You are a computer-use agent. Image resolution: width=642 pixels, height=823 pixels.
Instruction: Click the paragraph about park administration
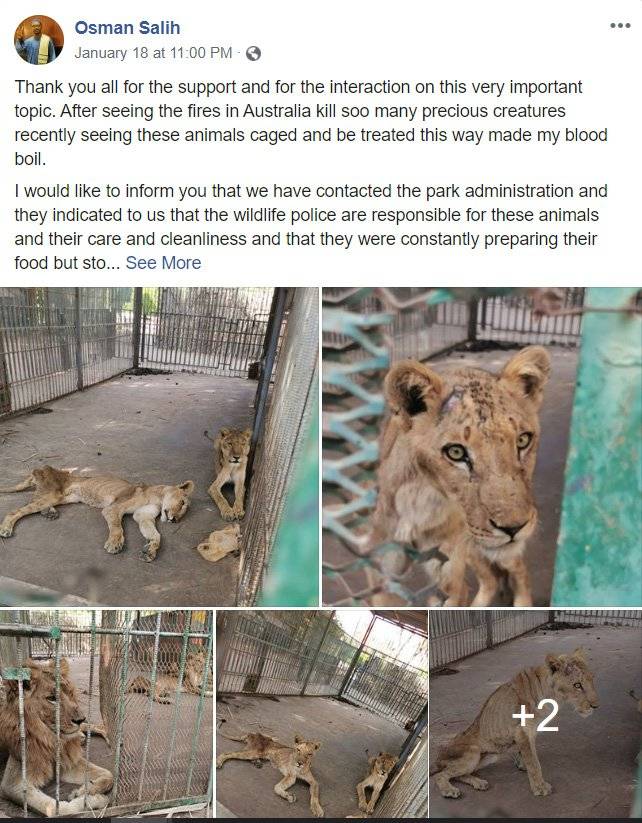[311, 227]
